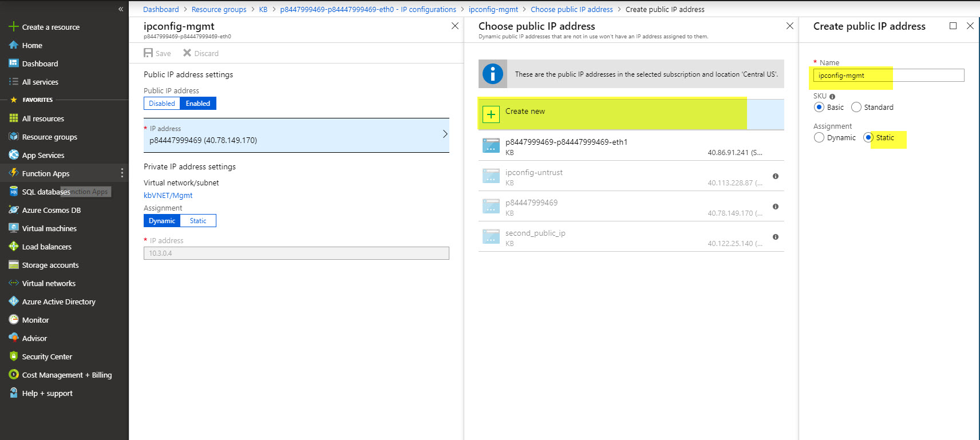Click the Cost Management + Billing icon
This screenshot has width=980, height=440.
[14, 375]
